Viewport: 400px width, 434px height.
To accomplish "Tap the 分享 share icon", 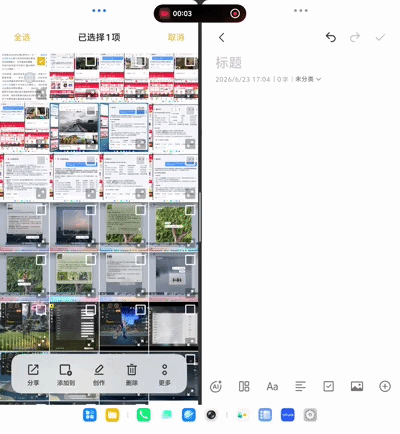I will pos(33,370).
